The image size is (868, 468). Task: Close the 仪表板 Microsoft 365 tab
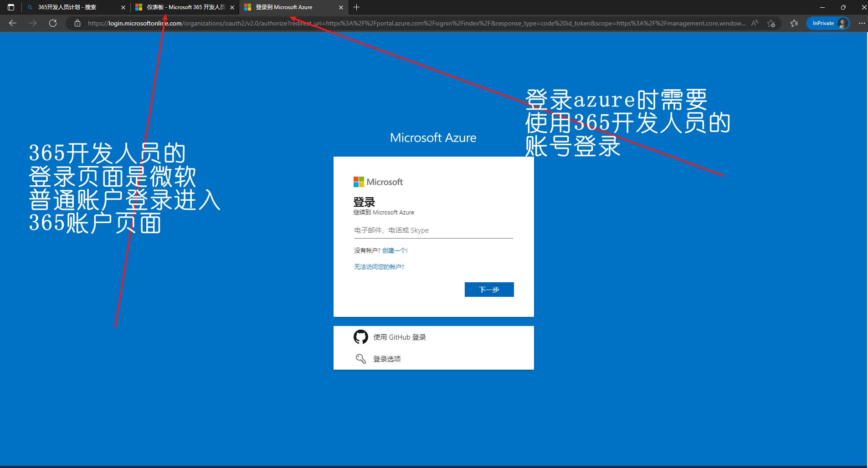point(232,7)
